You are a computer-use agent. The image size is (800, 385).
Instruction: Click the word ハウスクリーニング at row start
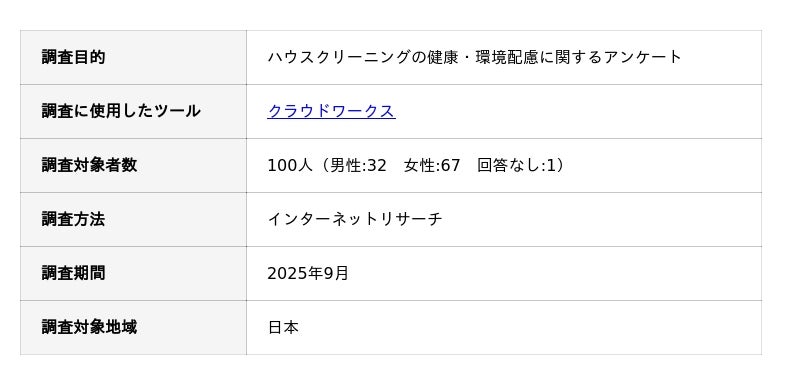[339, 57]
